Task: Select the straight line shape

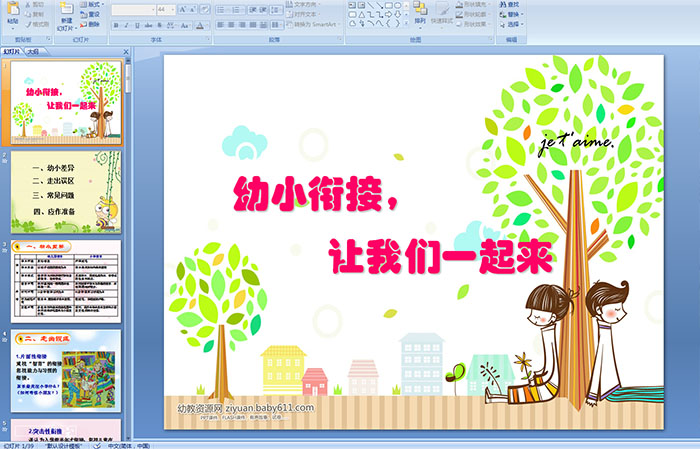Action: click(x=371, y=5)
